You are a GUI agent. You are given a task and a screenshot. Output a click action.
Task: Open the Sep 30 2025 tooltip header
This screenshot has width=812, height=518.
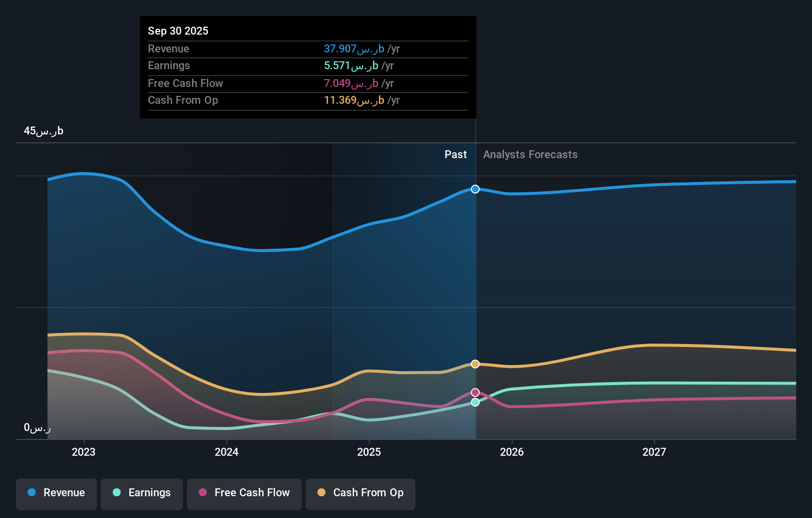coord(178,31)
